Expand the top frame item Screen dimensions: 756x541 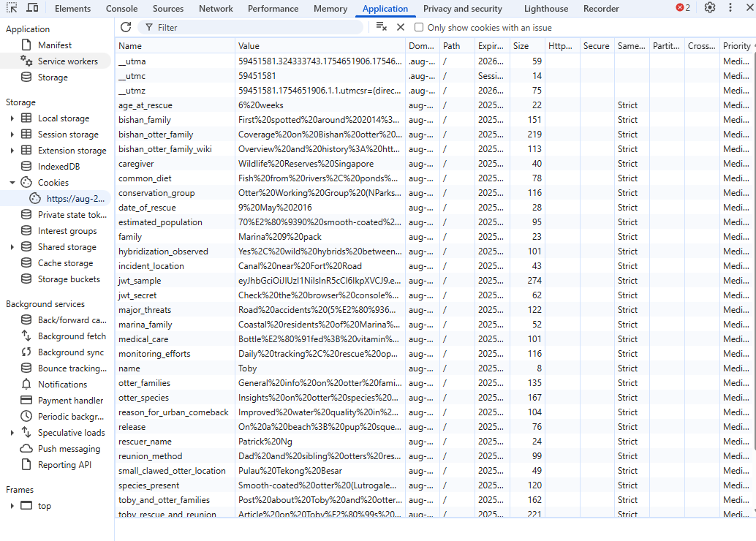point(12,506)
